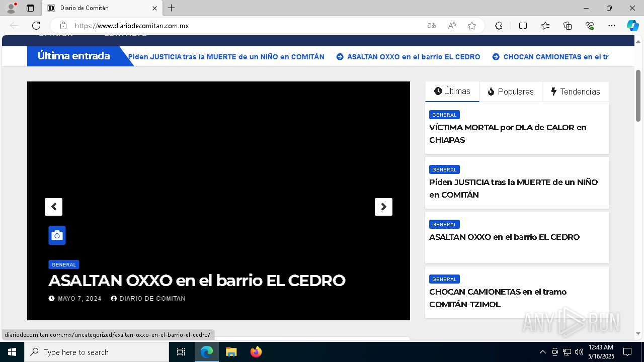Open ticker item CHOCAN CAMIONETAS
Screen dimensions: 644x362
tap(550, 57)
